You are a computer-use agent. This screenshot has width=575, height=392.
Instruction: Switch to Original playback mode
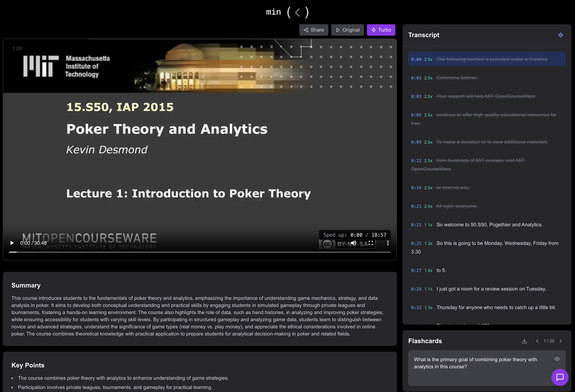tap(347, 30)
